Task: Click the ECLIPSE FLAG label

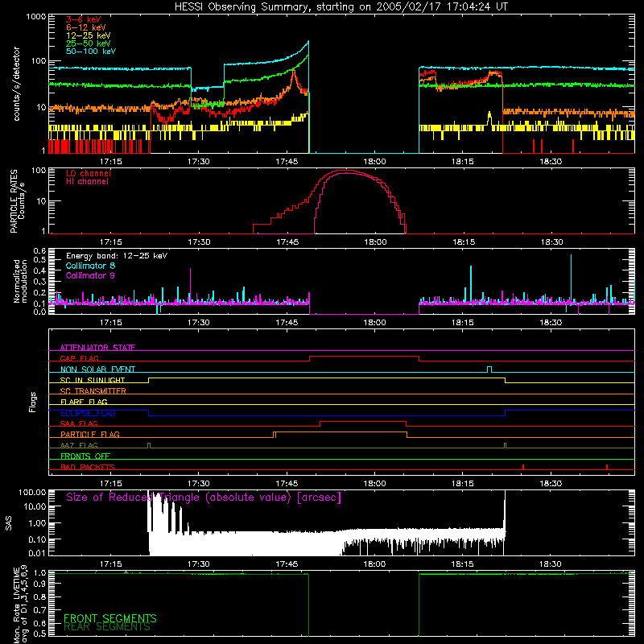Action: (88, 413)
